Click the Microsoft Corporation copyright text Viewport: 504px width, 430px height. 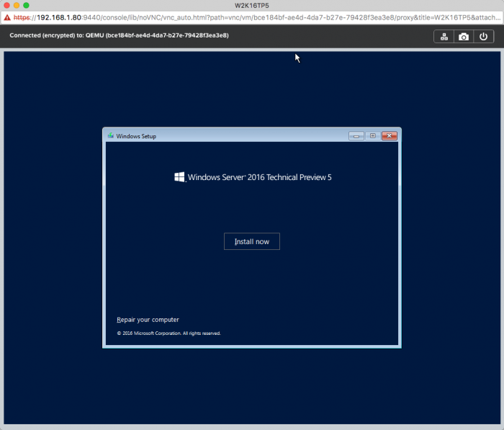(x=168, y=333)
